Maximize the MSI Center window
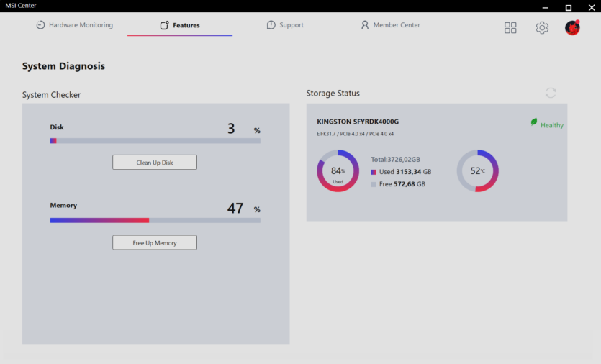This screenshot has width=601, height=364. [569, 7]
